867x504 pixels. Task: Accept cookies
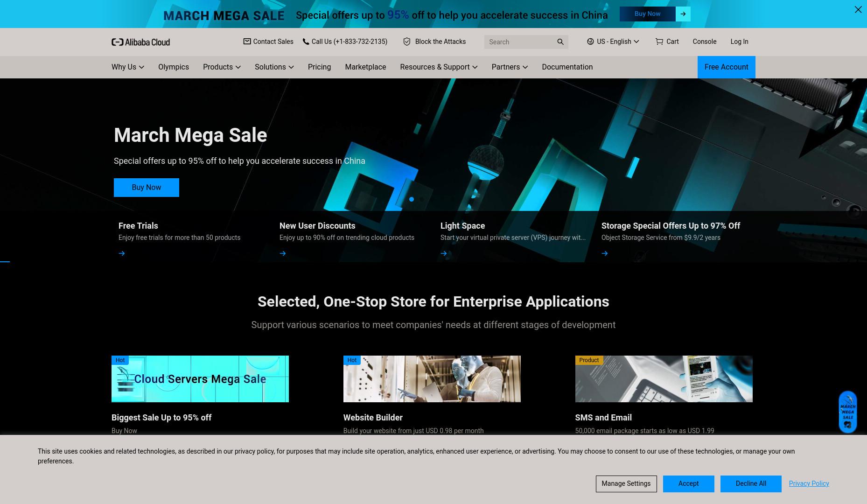pos(688,483)
